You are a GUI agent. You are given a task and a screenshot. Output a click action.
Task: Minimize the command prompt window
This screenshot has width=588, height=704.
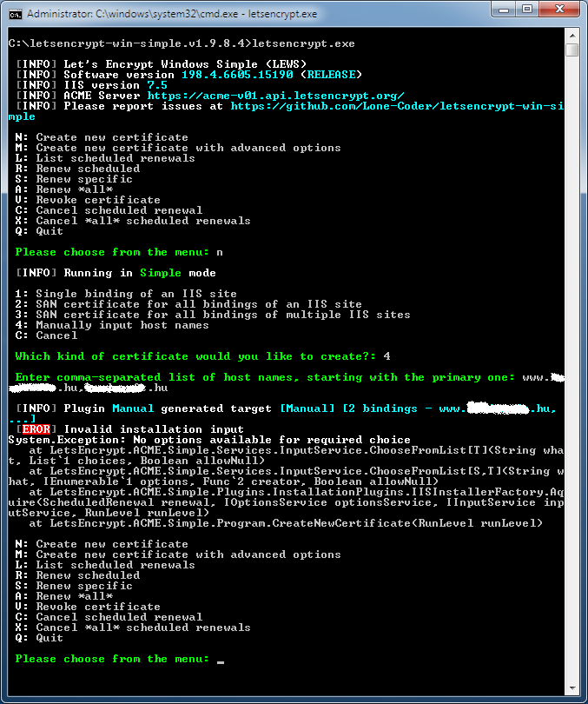[504, 10]
